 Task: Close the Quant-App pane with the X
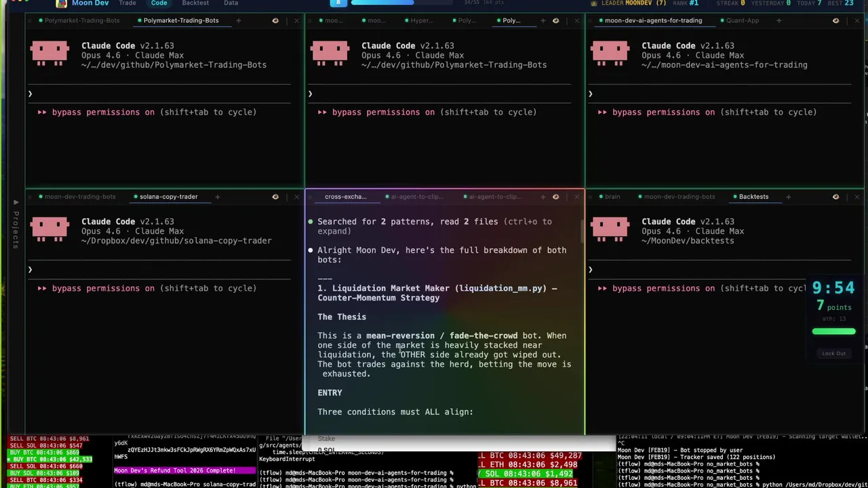[856, 20]
